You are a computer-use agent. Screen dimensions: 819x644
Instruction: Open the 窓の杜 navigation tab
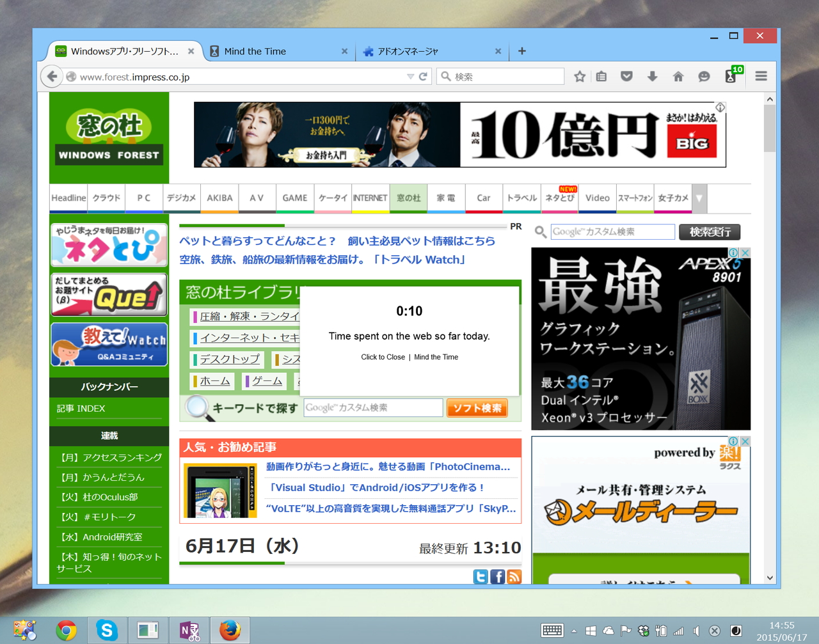pyautogui.click(x=408, y=198)
